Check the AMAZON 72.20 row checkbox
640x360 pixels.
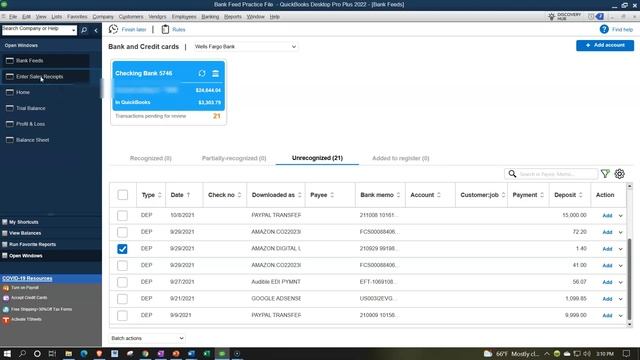122,232
